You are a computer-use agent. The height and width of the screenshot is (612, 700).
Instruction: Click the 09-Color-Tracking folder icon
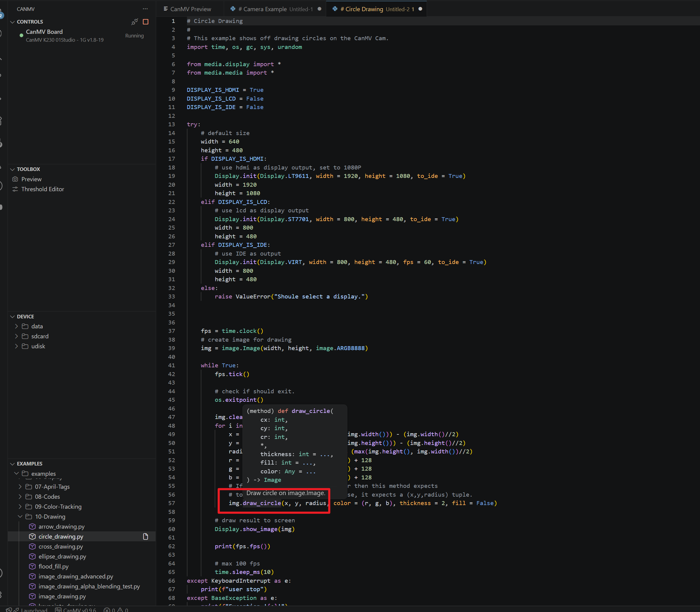[x=29, y=507]
